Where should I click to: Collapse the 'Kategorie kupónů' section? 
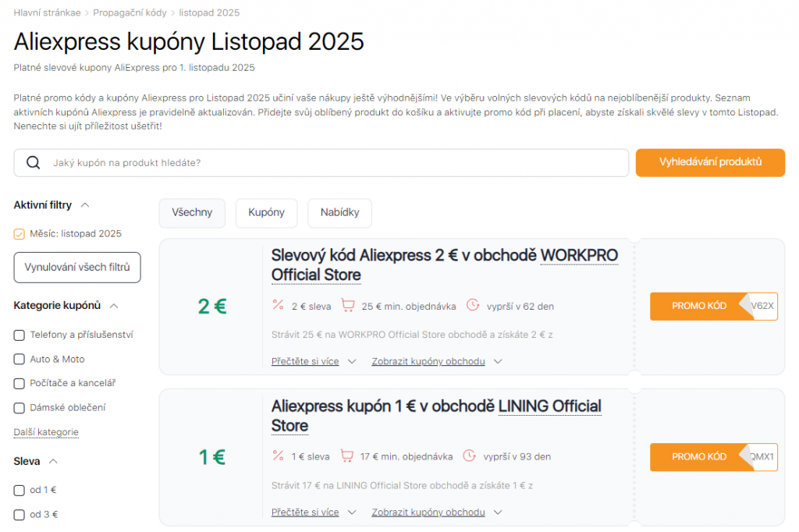pos(114,306)
